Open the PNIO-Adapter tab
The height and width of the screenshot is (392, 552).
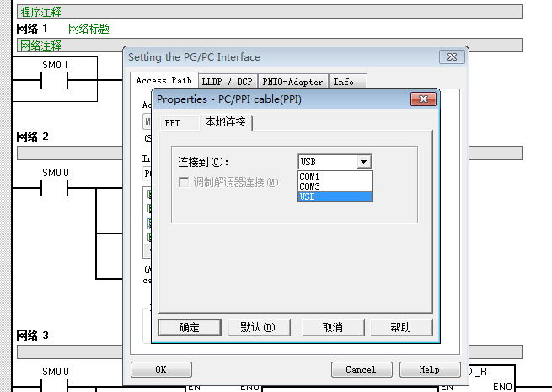(292, 82)
